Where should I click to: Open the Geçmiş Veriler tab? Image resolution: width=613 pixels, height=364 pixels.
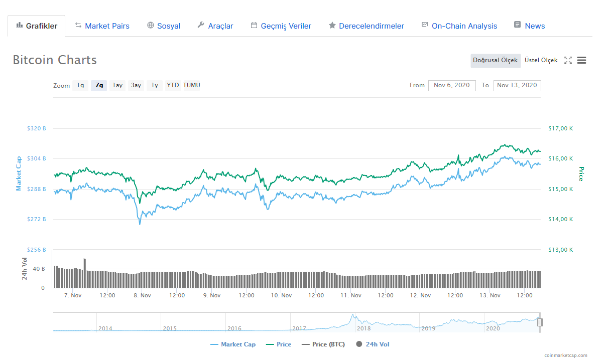[x=281, y=26]
